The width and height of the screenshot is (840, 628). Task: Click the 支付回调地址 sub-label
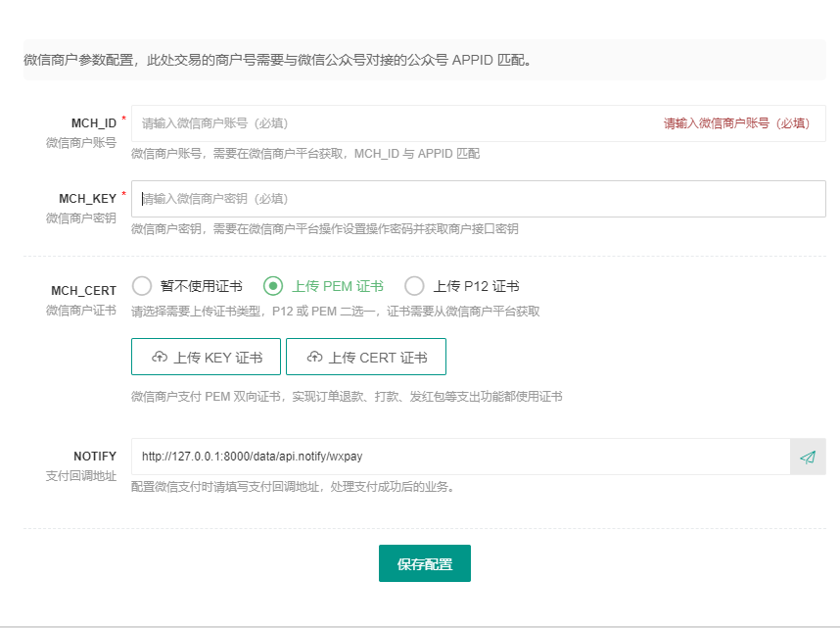[x=81, y=476]
